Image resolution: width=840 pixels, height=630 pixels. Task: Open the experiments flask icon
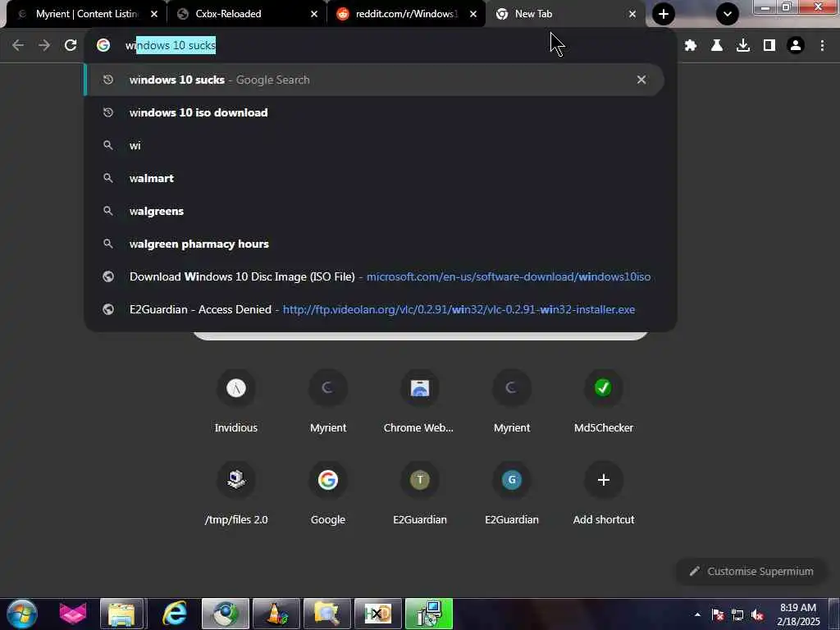(x=717, y=46)
